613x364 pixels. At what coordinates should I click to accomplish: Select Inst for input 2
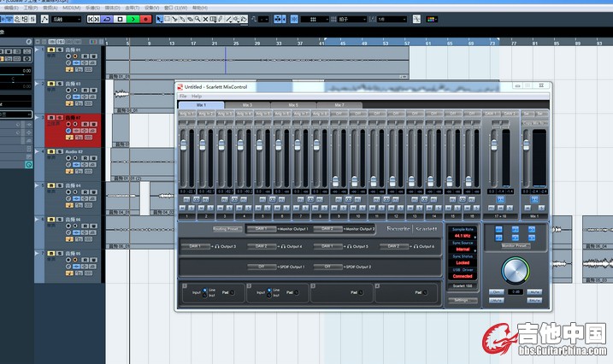tap(269, 296)
